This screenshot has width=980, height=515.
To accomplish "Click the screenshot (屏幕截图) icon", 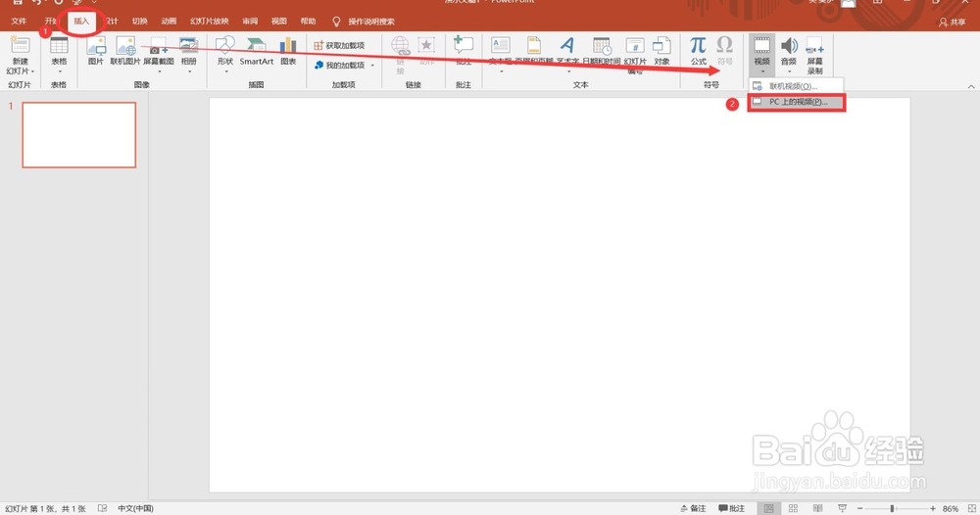I will point(158,47).
